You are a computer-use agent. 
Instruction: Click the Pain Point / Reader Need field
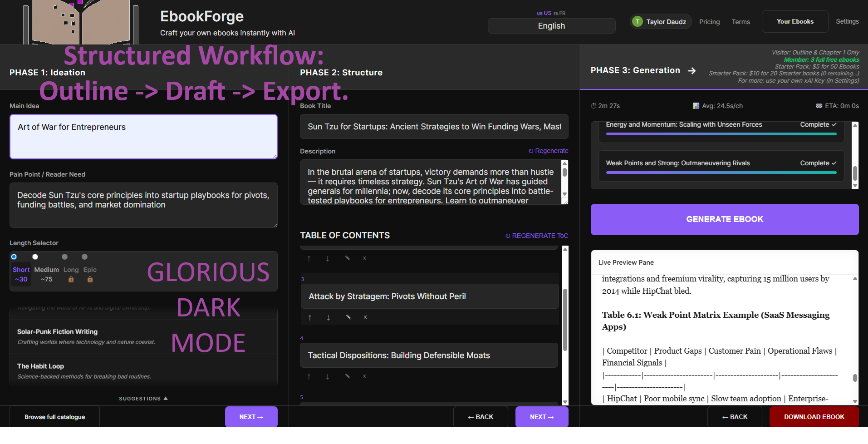143,205
